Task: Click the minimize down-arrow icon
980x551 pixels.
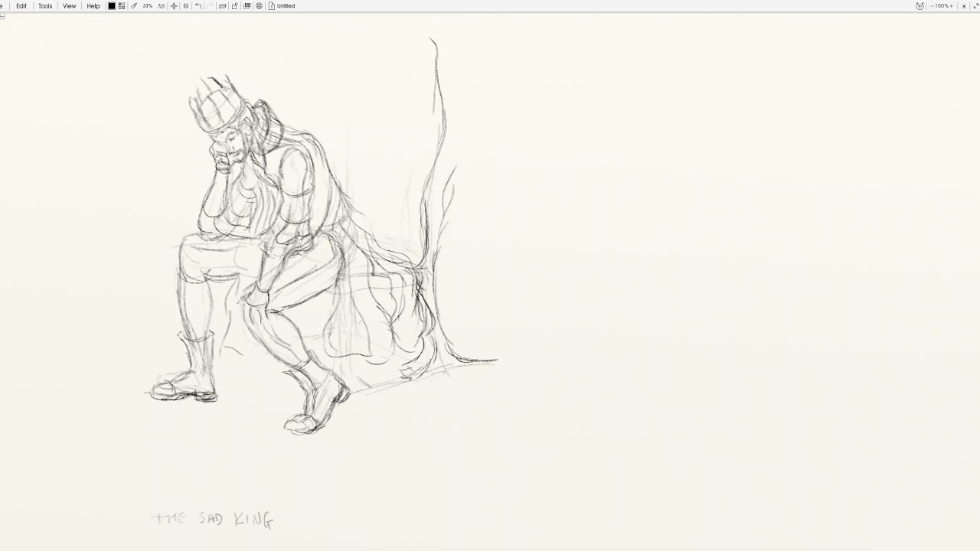Action: 964,6
